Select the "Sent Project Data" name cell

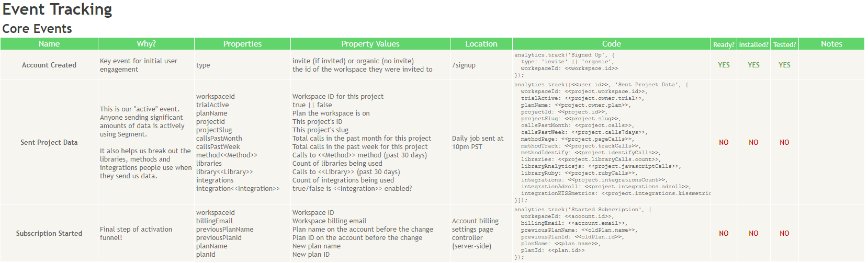(x=49, y=143)
